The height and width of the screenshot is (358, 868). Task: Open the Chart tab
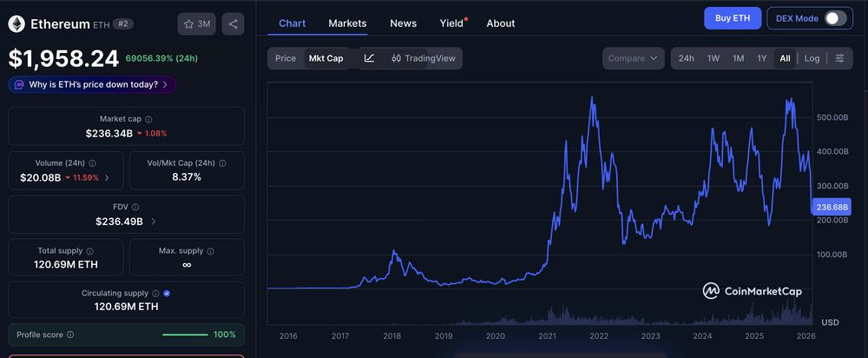(293, 23)
